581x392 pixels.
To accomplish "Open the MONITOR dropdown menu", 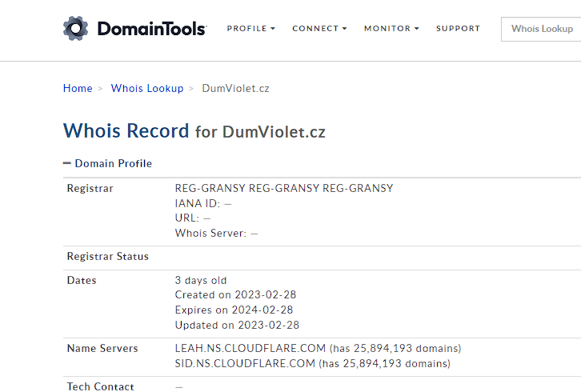I will point(391,29).
